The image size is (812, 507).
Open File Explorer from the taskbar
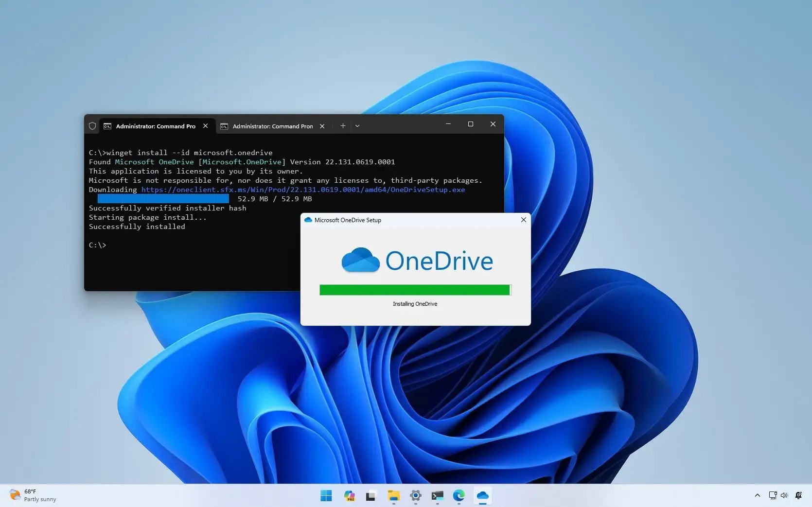[x=393, y=496]
